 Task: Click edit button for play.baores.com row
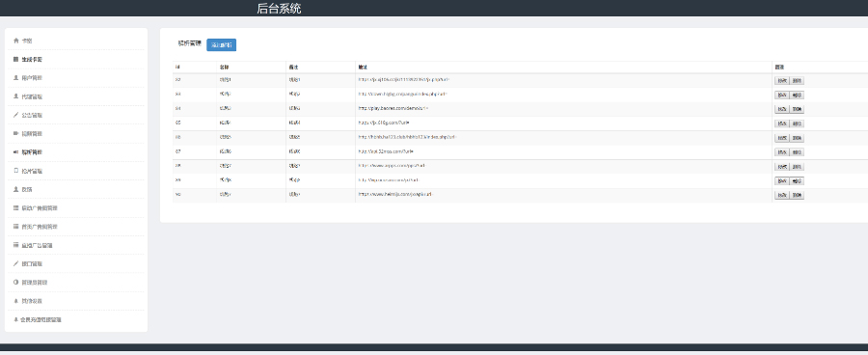point(781,110)
